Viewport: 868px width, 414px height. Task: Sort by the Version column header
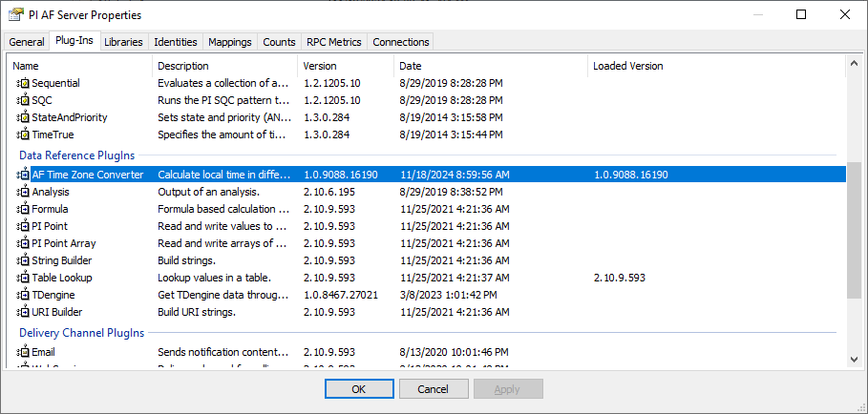[346, 66]
